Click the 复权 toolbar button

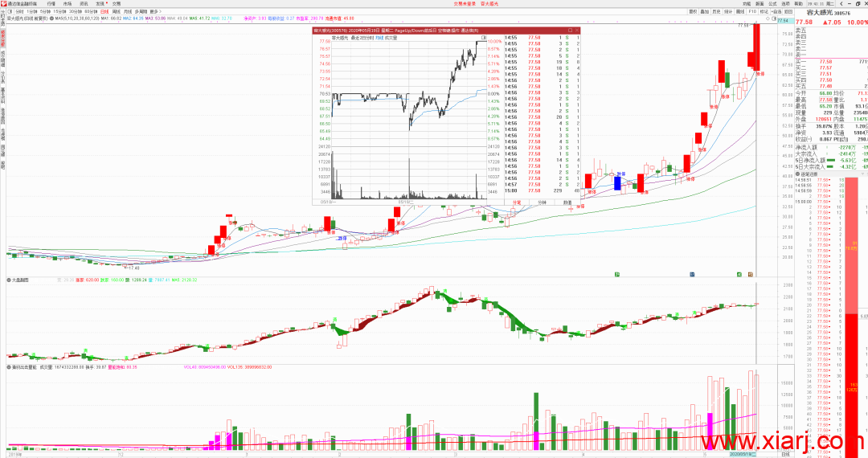coord(693,11)
